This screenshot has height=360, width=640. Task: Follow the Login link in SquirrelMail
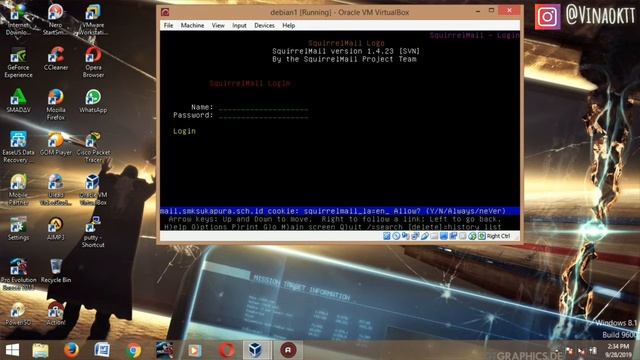184,131
